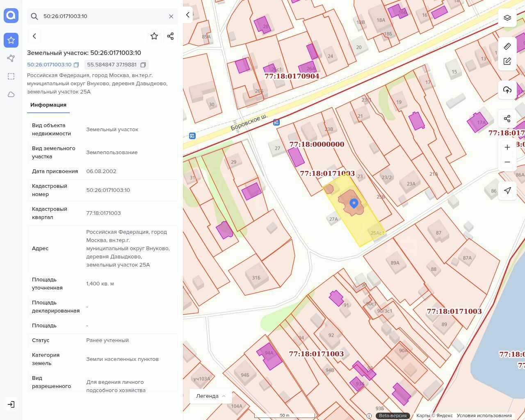Zoom in the map with plus button
Screen dimensions: 525x420
click(x=507, y=147)
